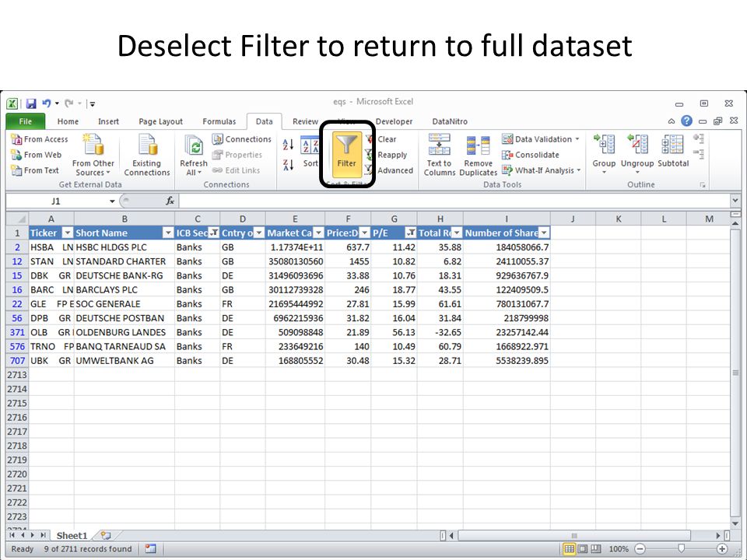Switch to Page Break Preview
This screenshot has height=560, width=747.
tap(595, 549)
